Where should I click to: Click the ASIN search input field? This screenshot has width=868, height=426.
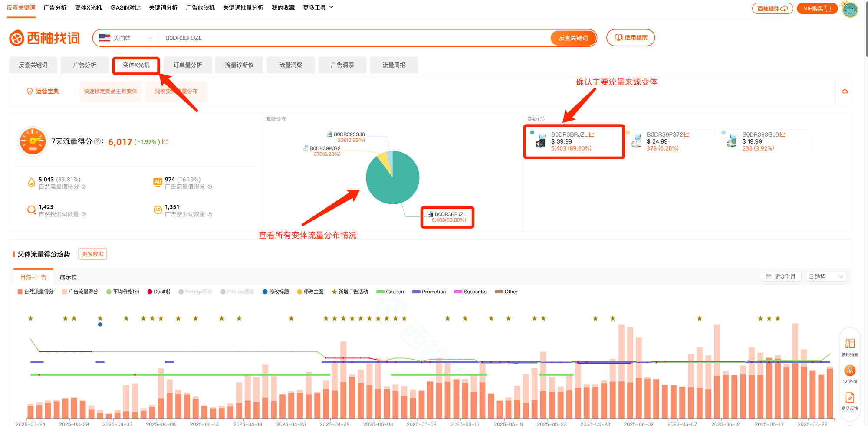click(x=355, y=38)
